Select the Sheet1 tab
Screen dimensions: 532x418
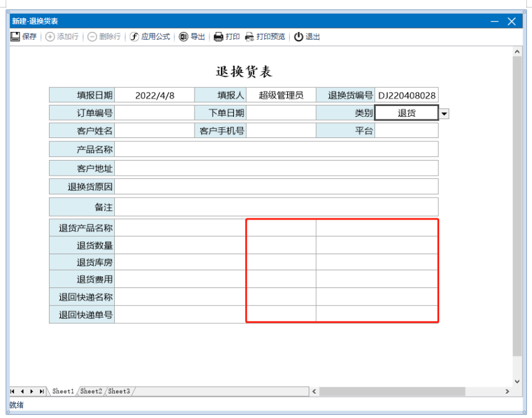click(x=63, y=392)
